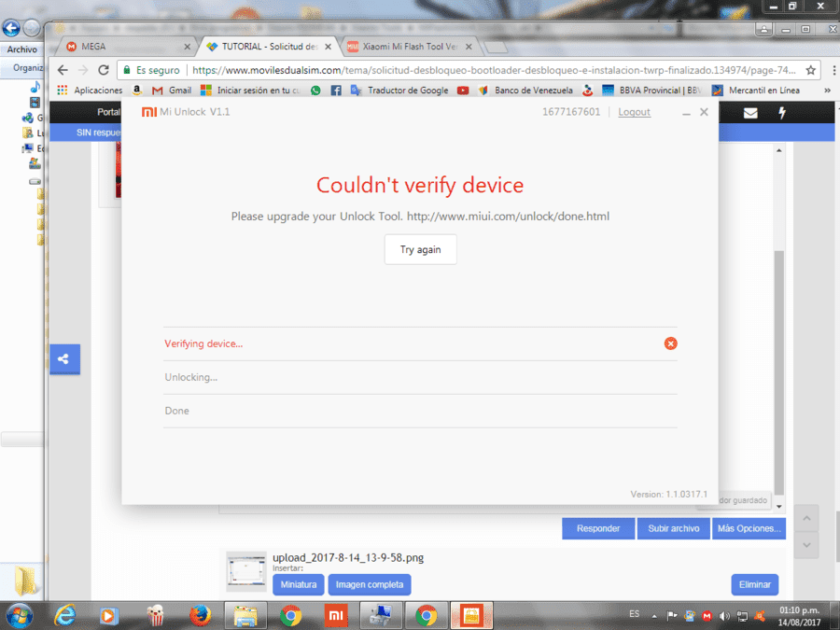Click the Logout link in Mi Unlock
Screen dimensions: 840x630
[635, 112]
